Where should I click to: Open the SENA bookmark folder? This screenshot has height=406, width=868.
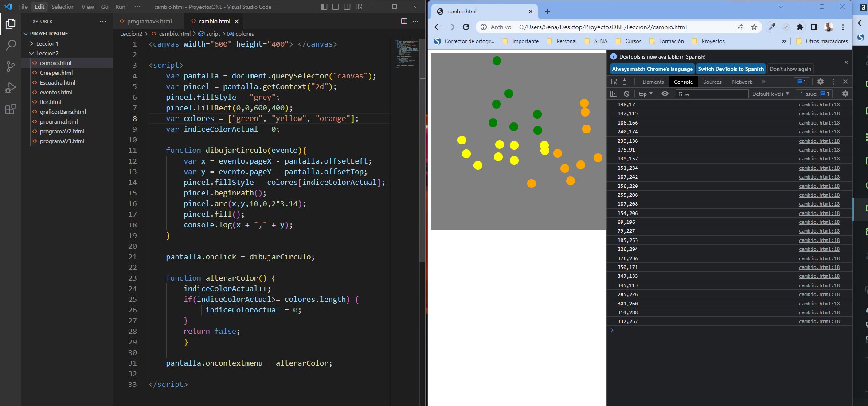[596, 41]
